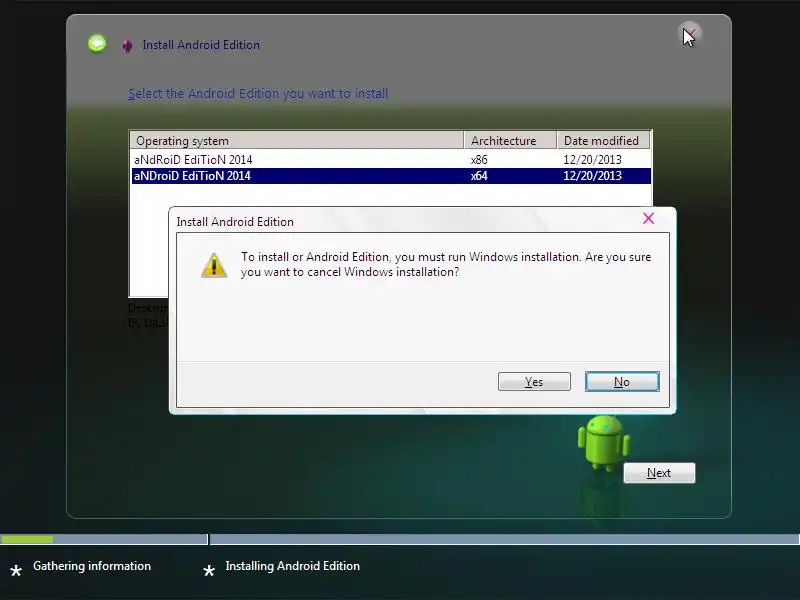Click the Installing Android Edition step label

click(x=292, y=566)
